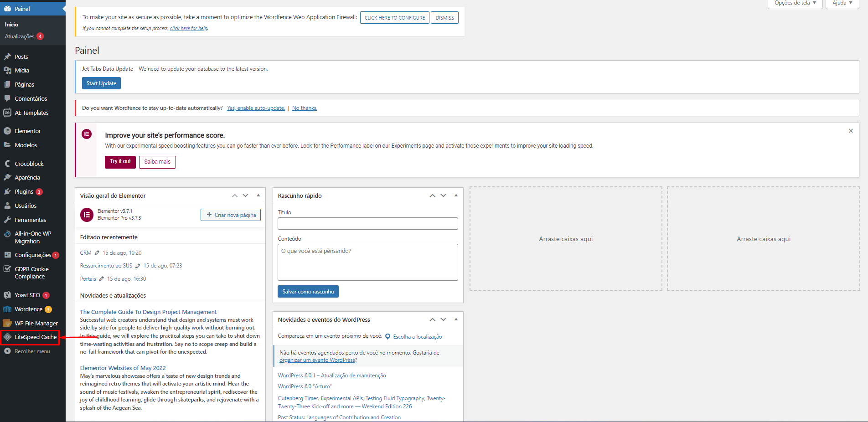Click the Comentários speech bubble icon

pos(7,98)
